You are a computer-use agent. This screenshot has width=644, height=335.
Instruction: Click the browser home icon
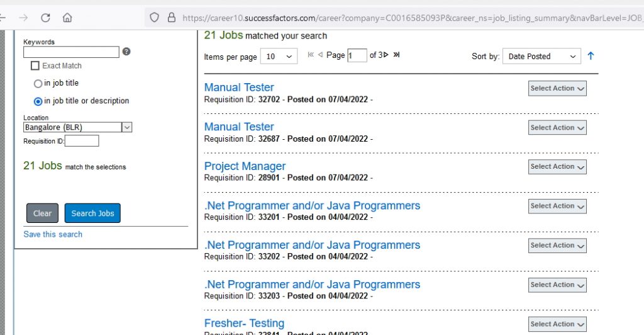point(67,18)
